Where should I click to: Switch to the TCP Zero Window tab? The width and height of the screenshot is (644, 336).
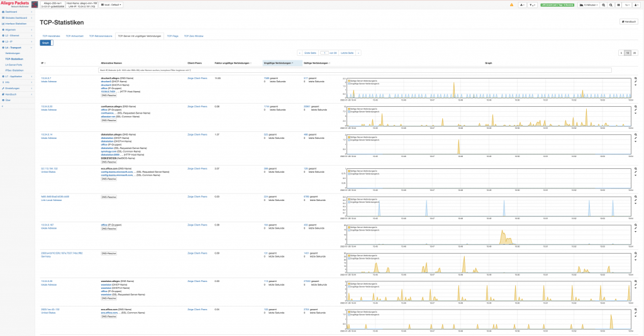coord(194,36)
